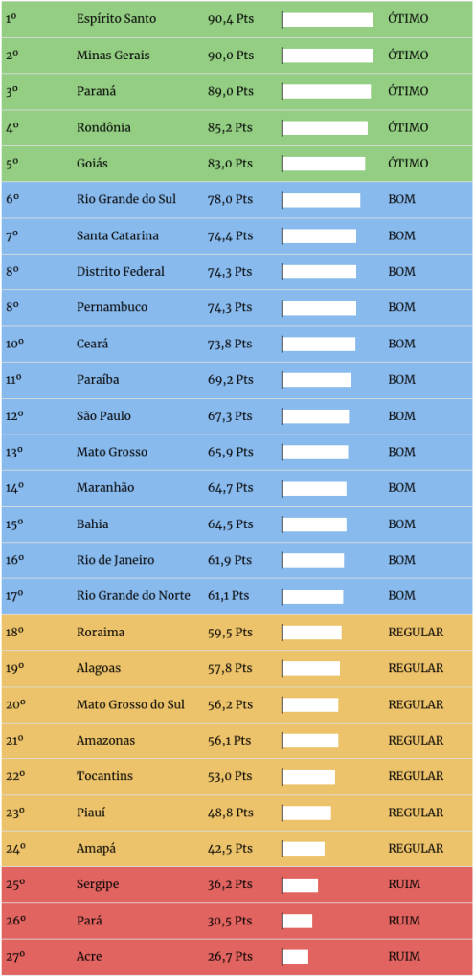Select the Minas Gerais state name

tap(113, 55)
